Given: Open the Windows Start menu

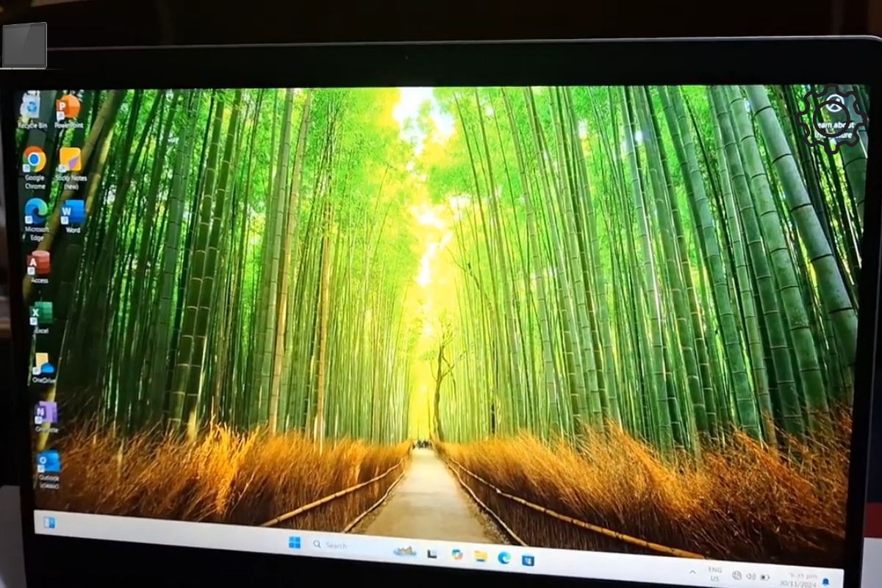Looking at the screenshot, I should [x=295, y=542].
